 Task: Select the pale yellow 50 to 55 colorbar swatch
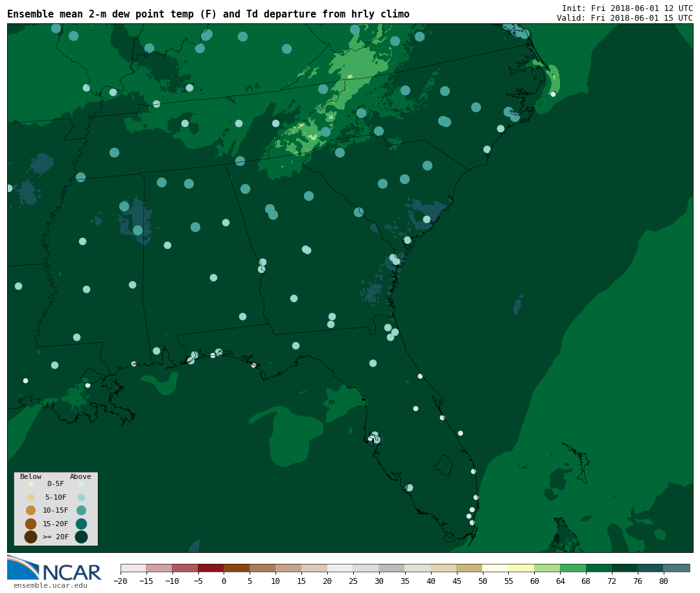pos(495,568)
